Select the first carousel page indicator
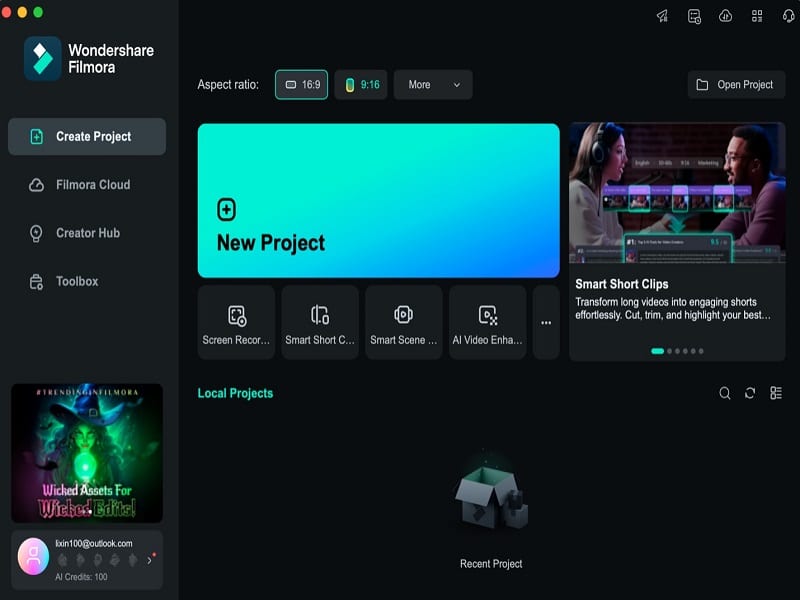Image resolution: width=800 pixels, height=600 pixels. tap(658, 351)
